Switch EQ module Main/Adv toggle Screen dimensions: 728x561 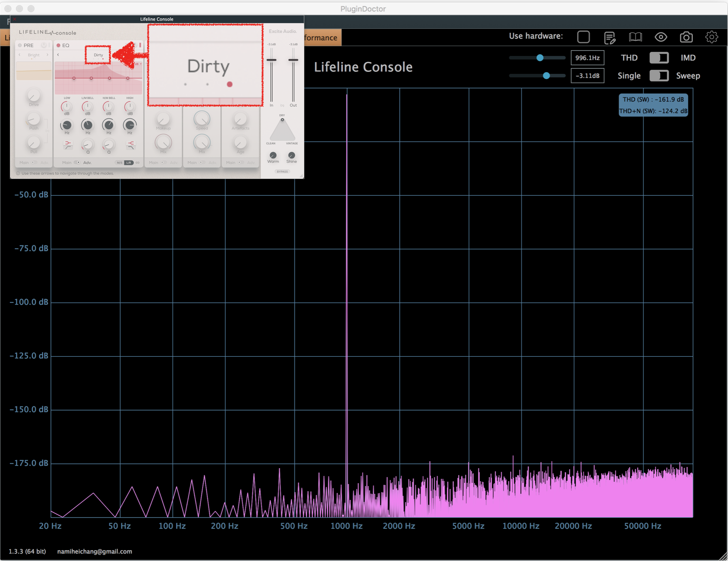(x=77, y=162)
